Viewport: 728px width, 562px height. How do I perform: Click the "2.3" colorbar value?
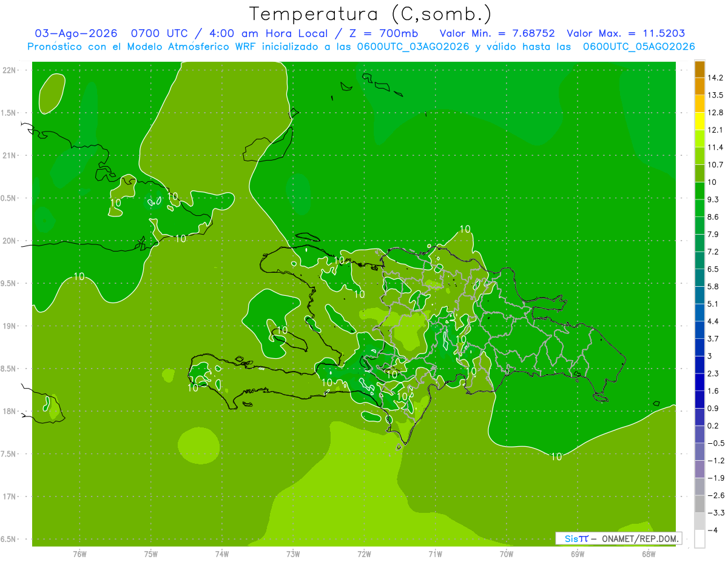(713, 373)
